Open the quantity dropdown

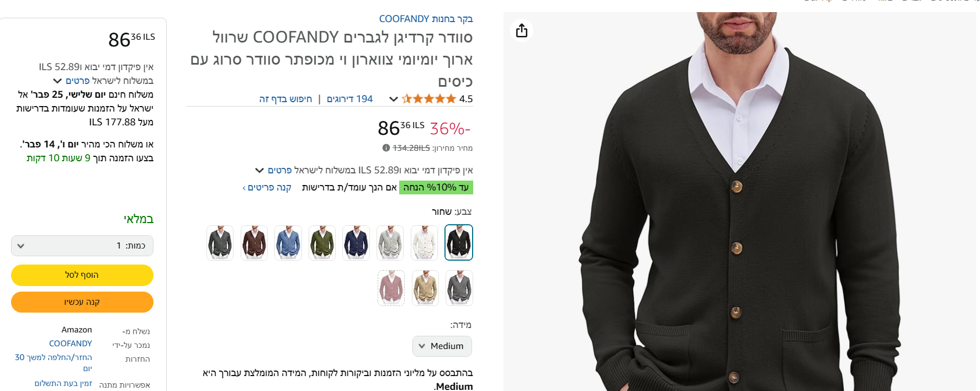tap(82, 246)
